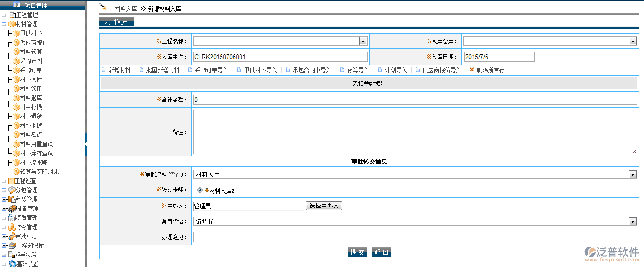The width and height of the screenshot is (644, 267).
Task: Expand the 财务管理 tree node
Action: [4, 227]
